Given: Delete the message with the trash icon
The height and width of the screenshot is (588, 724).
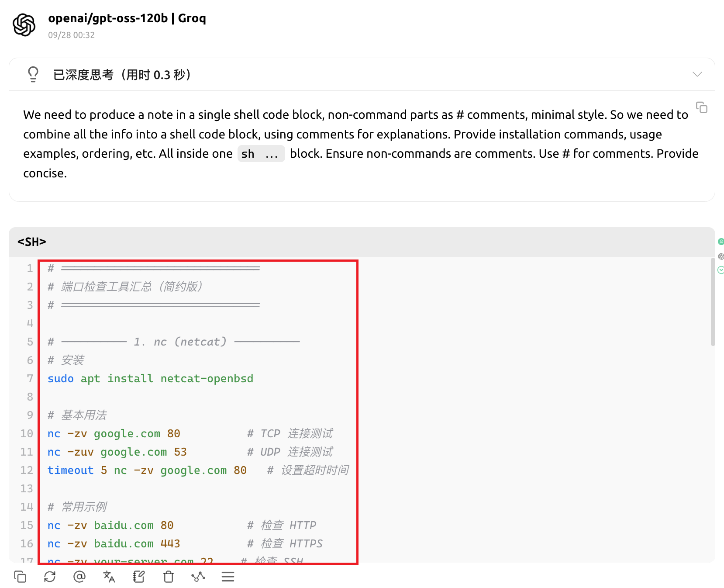Looking at the screenshot, I should pos(169,577).
